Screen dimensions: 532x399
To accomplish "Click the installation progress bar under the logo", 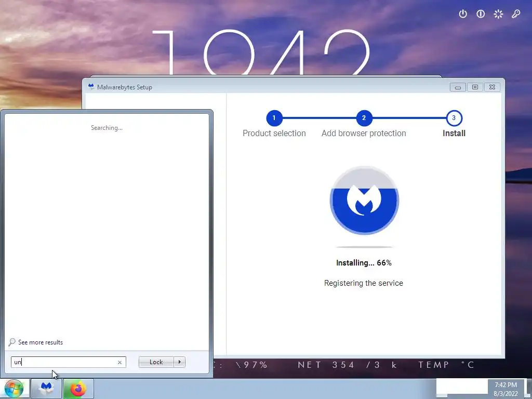I will (x=364, y=247).
